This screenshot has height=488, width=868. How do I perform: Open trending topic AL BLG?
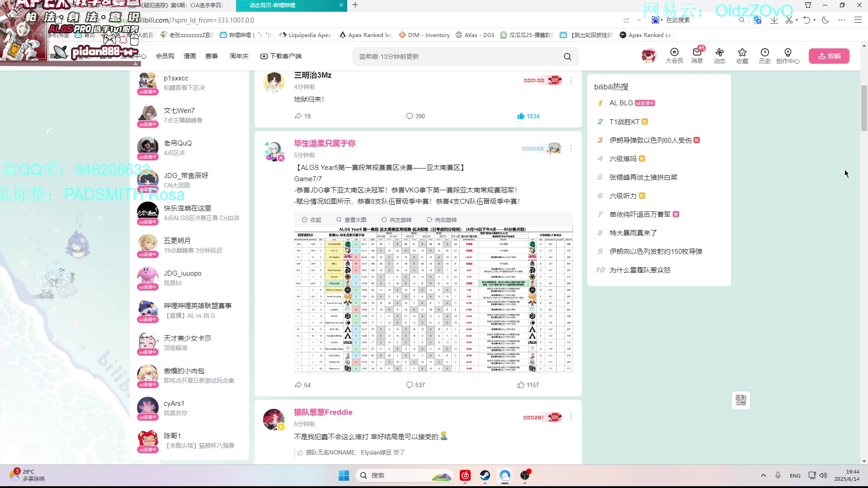(x=621, y=103)
